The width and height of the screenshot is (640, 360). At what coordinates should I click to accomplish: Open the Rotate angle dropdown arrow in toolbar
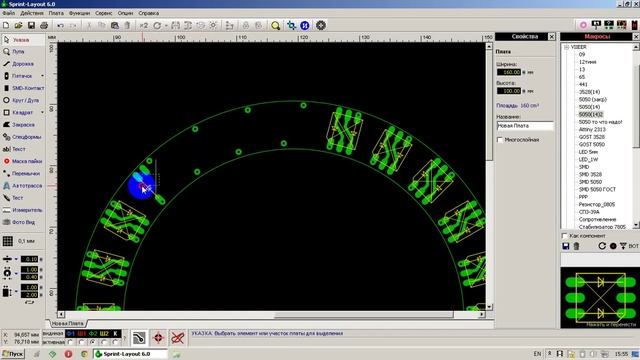coord(166,26)
